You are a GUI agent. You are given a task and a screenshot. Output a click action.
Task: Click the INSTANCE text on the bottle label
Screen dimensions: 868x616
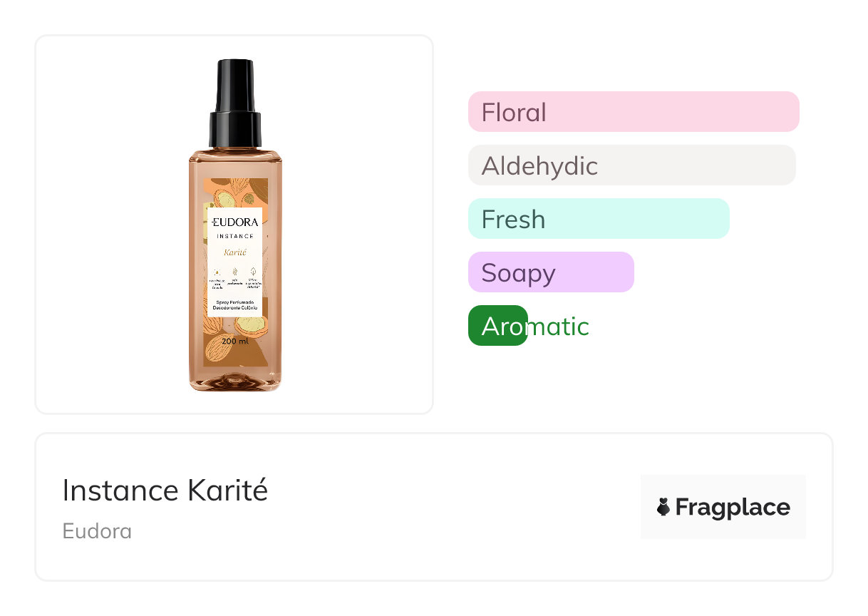(234, 236)
